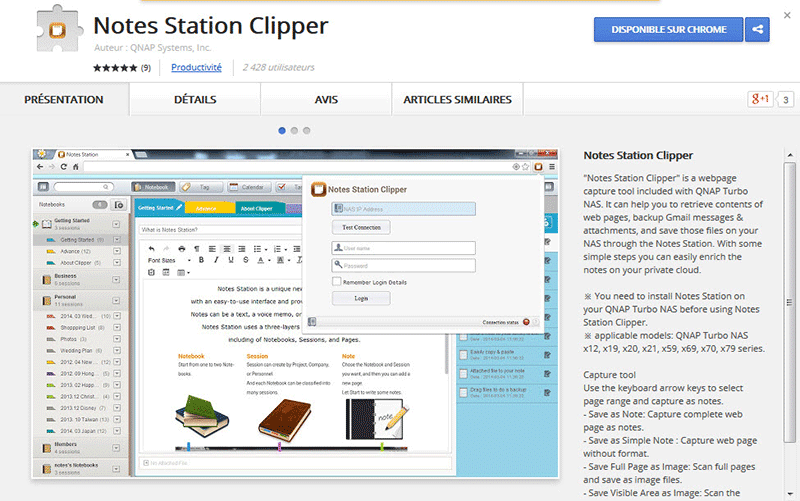
Task: Tick the Remember Login Details checkbox
Action: pyautogui.click(x=336, y=281)
